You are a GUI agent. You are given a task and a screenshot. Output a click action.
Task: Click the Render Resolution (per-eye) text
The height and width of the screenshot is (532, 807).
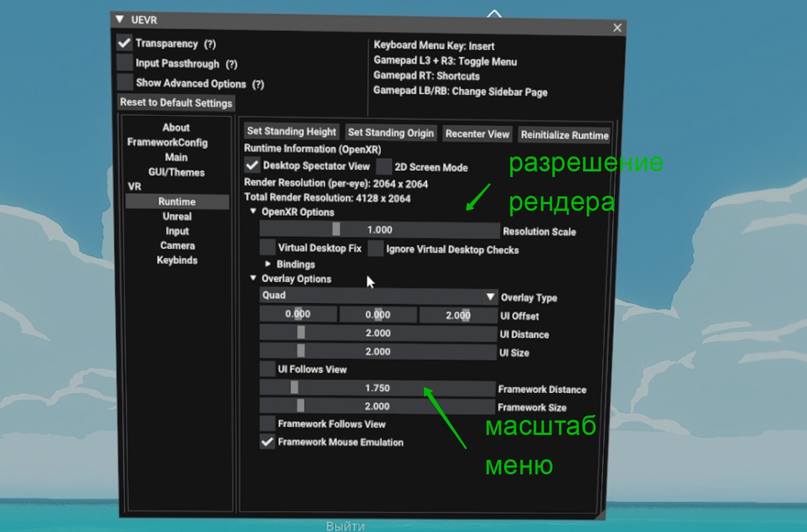pyautogui.click(x=336, y=183)
